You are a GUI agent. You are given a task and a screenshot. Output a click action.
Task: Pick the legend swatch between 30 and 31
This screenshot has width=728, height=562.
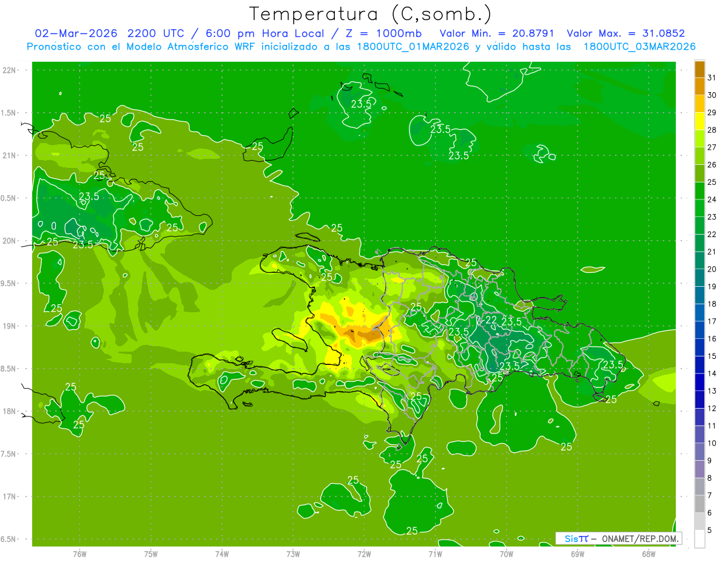[699, 87]
